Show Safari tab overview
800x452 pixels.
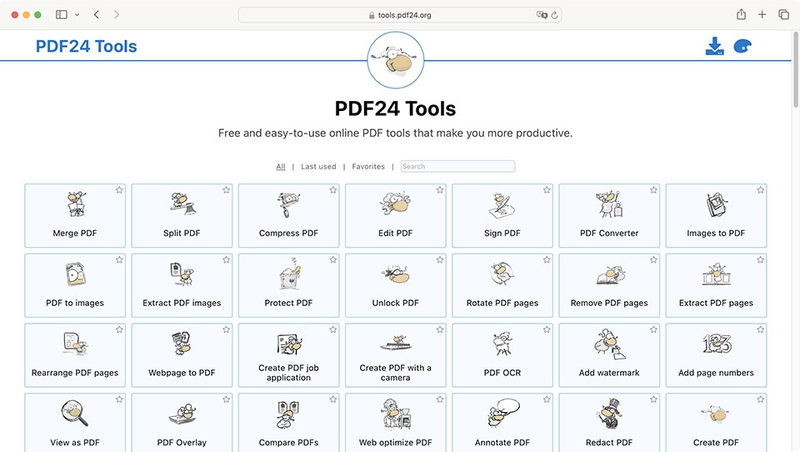click(784, 15)
